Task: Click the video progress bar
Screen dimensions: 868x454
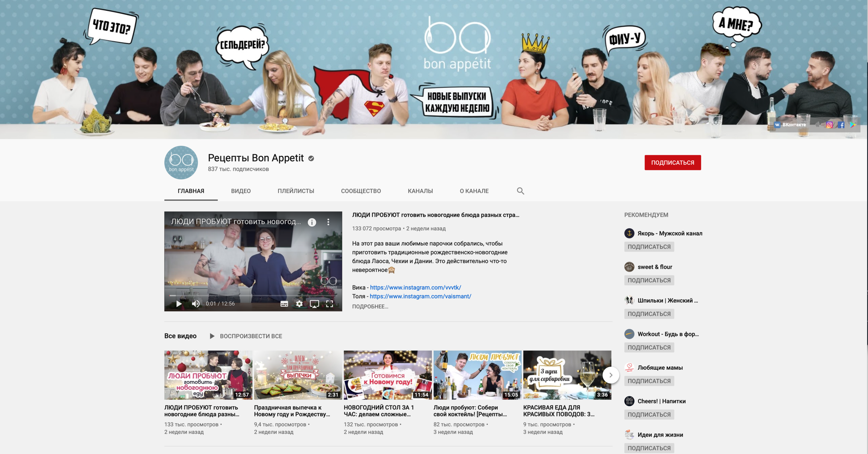Action: tap(253, 296)
